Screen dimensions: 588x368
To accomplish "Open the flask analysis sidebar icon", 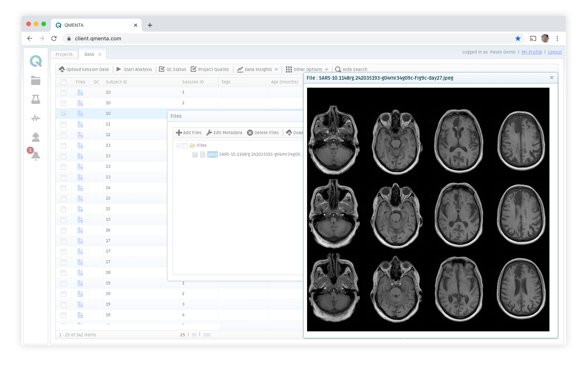I will click(x=36, y=99).
